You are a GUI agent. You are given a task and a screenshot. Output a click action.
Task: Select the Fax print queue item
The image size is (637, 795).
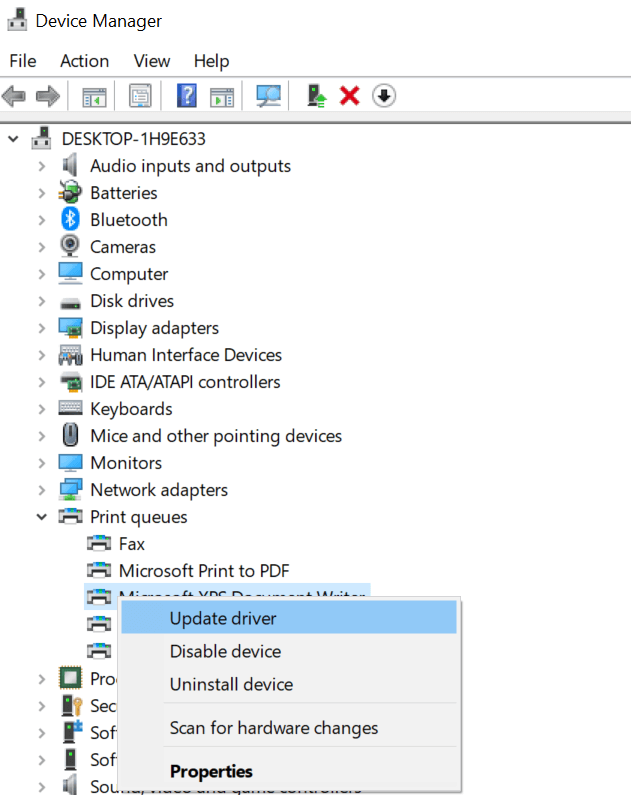pyautogui.click(x=131, y=544)
